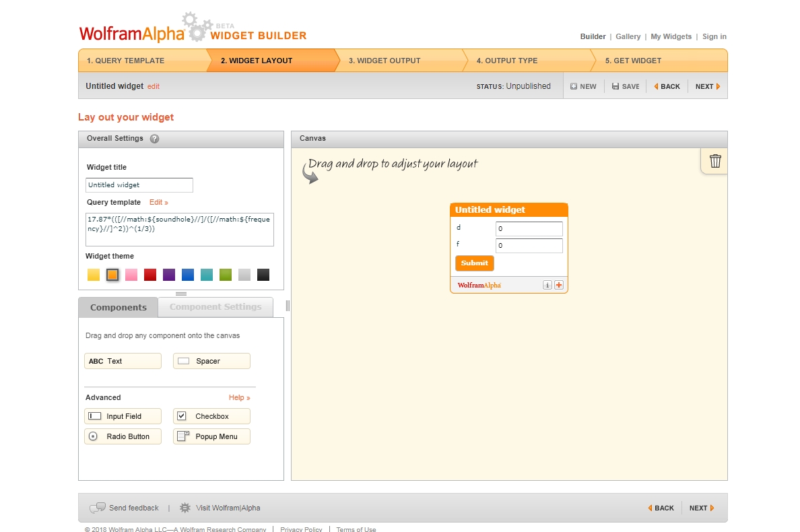Click the Terms of Use footer link
The width and height of the screenshot is (800, 532).
(x=356, y=529)
